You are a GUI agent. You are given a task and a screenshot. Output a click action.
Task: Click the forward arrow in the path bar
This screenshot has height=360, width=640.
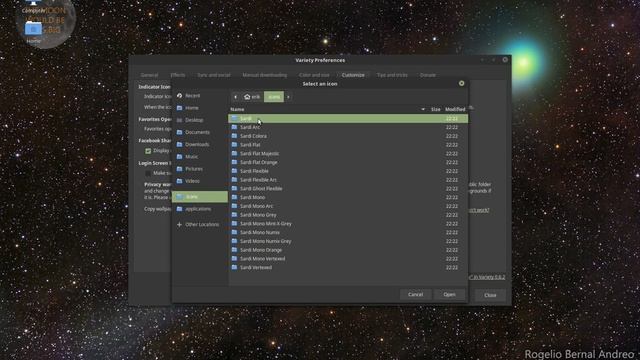tap(288, 97)
